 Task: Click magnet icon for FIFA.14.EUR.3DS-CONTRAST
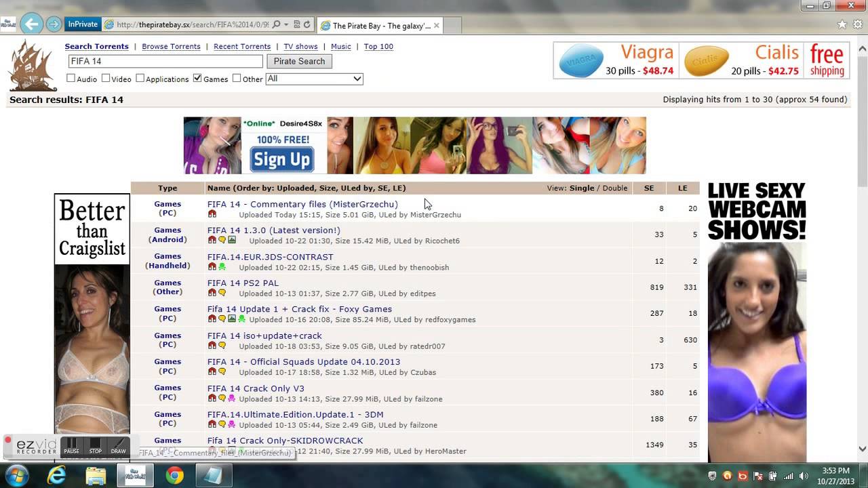212,267
